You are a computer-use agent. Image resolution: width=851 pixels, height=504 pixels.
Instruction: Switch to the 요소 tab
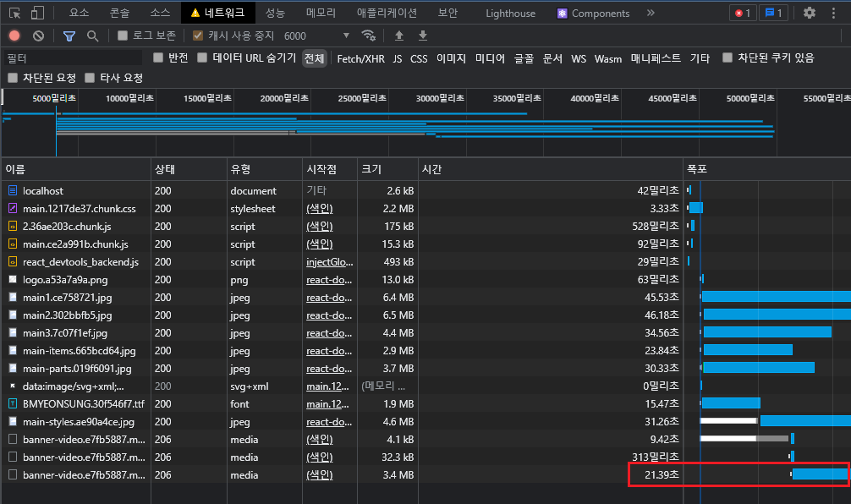pyautogui.click(x=80, y=13)
